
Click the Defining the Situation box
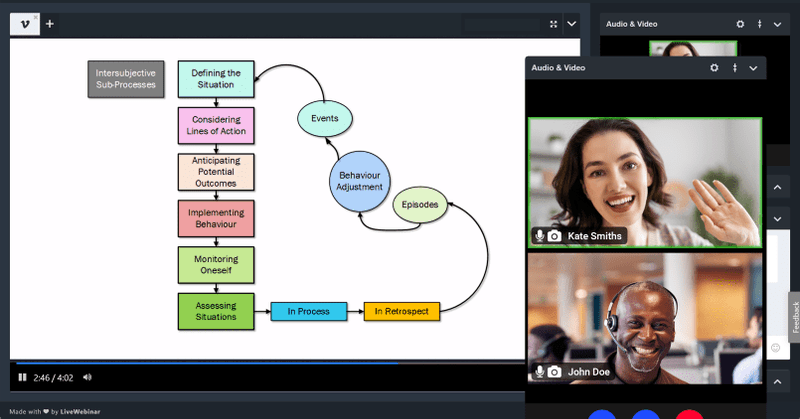(216, 79)
